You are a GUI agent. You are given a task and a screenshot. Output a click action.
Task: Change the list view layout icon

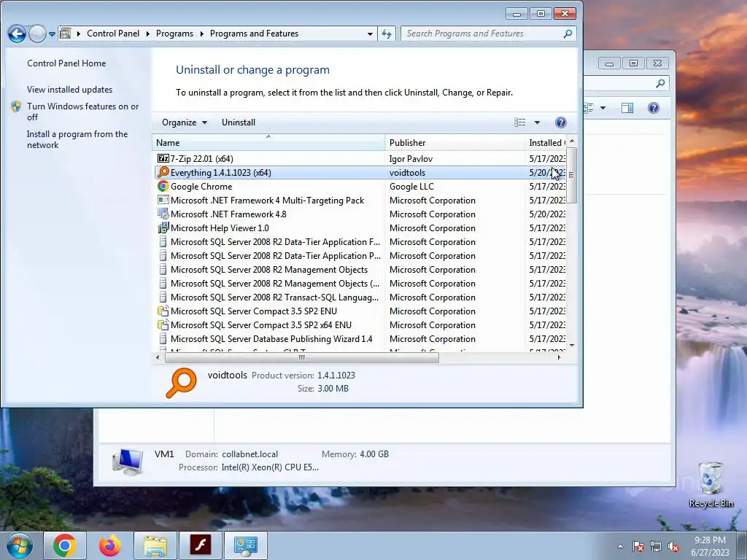click(519, 122)
